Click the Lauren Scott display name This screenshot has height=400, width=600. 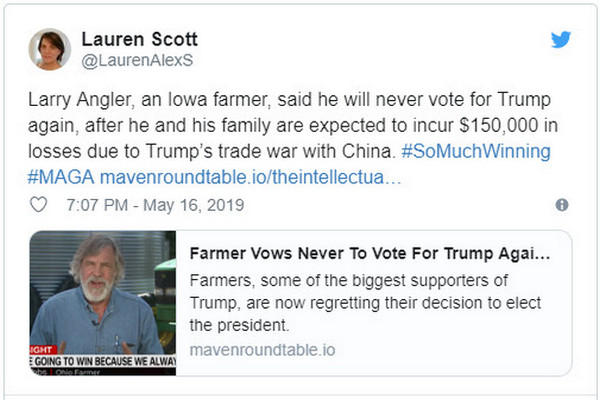pos(138,39)
